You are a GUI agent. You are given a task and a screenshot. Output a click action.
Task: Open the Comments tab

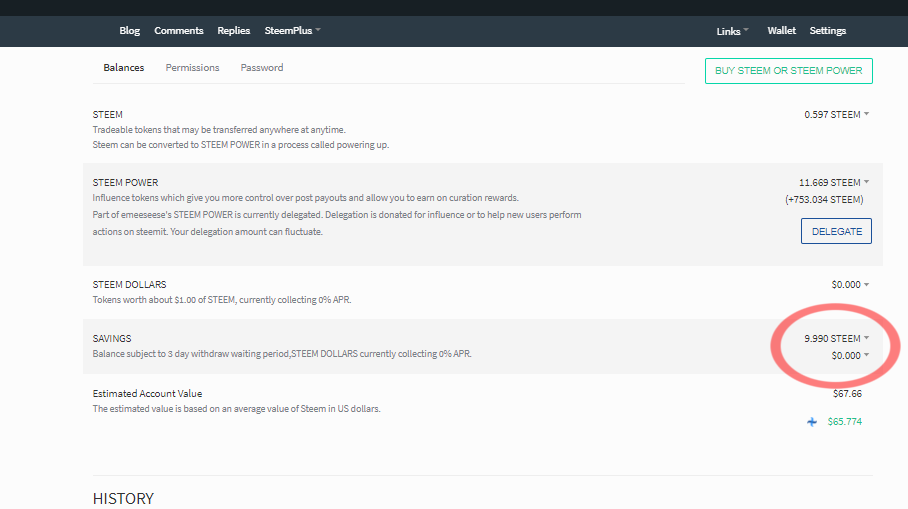pyautogui.click(x=178, y=31)
